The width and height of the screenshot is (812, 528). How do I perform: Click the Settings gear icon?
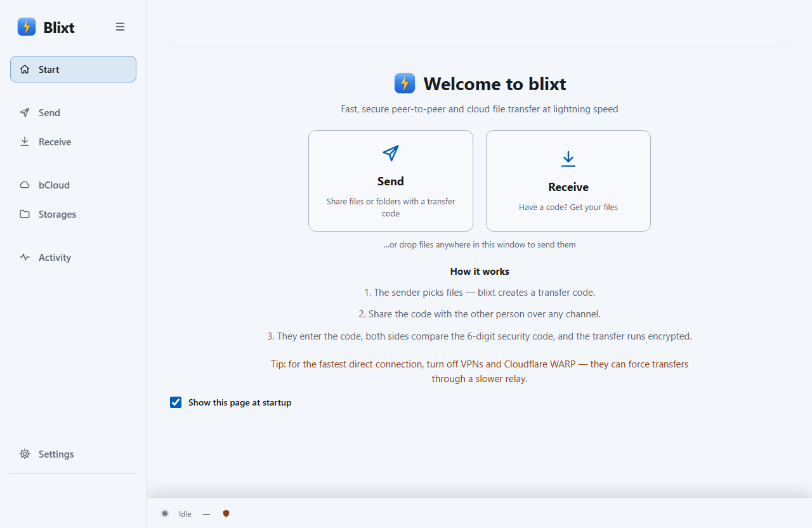coord(25,454)
